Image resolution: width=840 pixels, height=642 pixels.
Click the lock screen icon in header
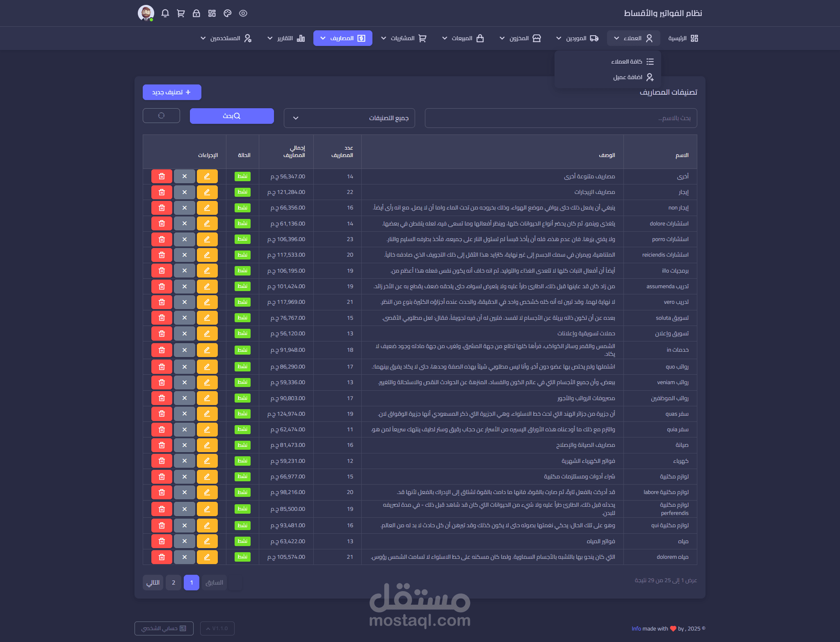pyautogui.click(x=196, y=14)
